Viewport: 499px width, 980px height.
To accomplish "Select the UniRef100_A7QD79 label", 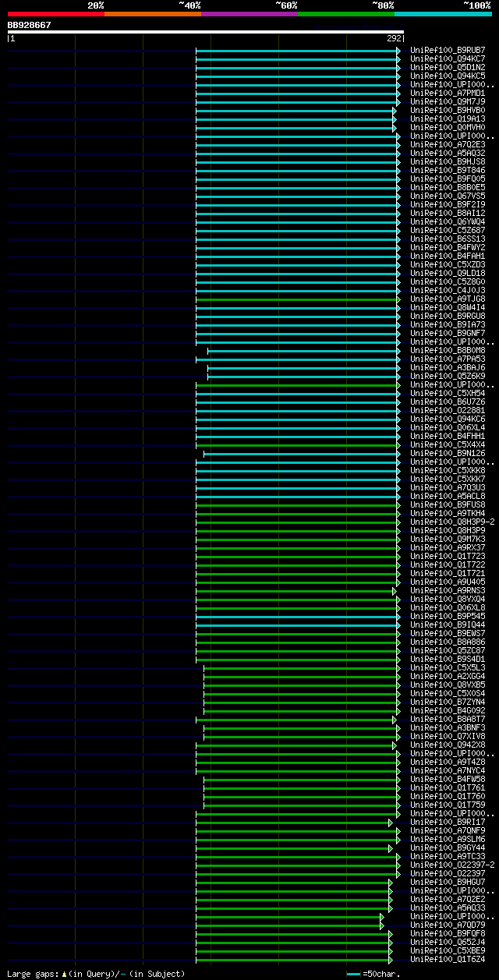I will coord(448,925).
